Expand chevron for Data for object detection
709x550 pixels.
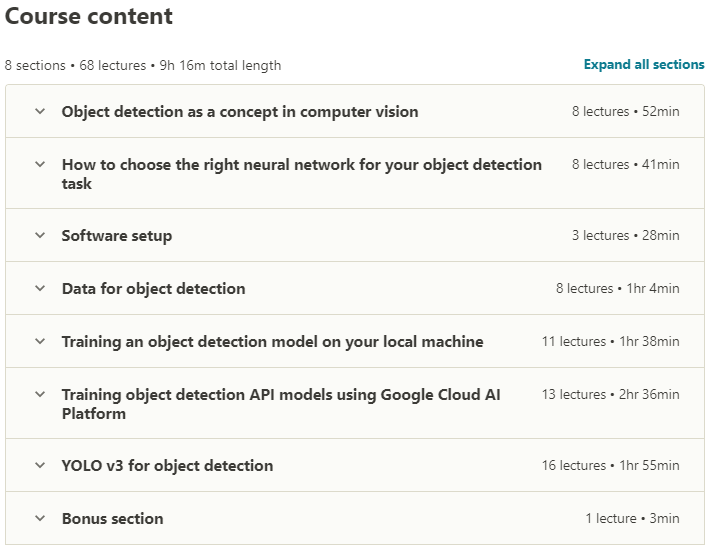(40, 289)
